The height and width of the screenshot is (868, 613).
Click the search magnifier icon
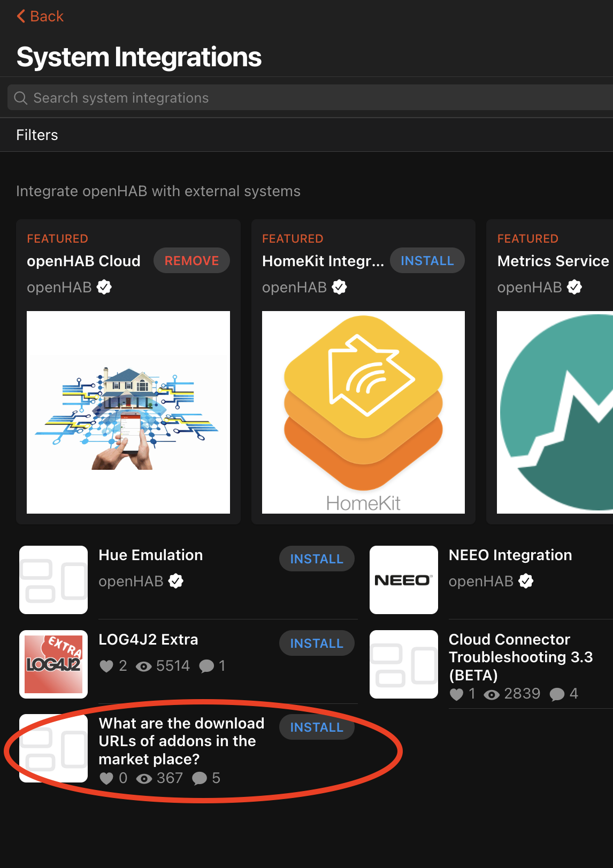pyautogui.click(x=21, y=98)
